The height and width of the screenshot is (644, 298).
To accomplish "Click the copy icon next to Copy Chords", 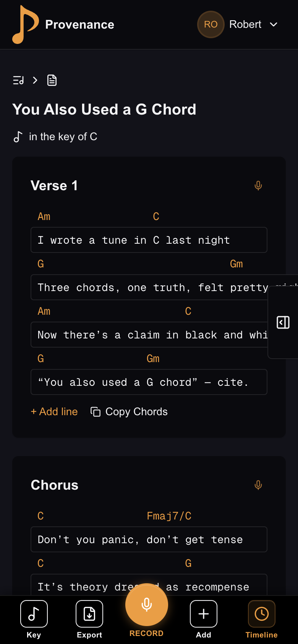I will coord(95,412).
